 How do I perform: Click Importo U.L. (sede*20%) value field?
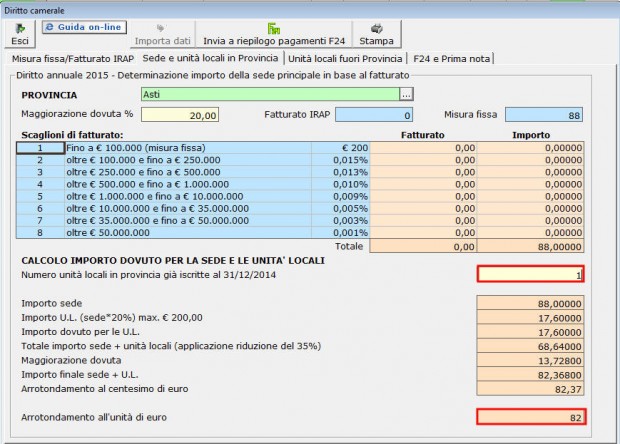[x=530, y=318]
